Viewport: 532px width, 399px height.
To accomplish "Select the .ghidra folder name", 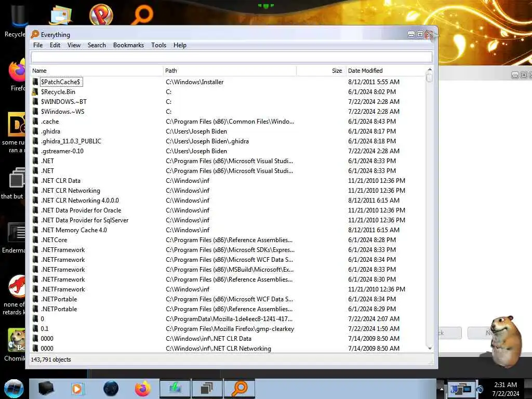I will [x=50, y=131].
